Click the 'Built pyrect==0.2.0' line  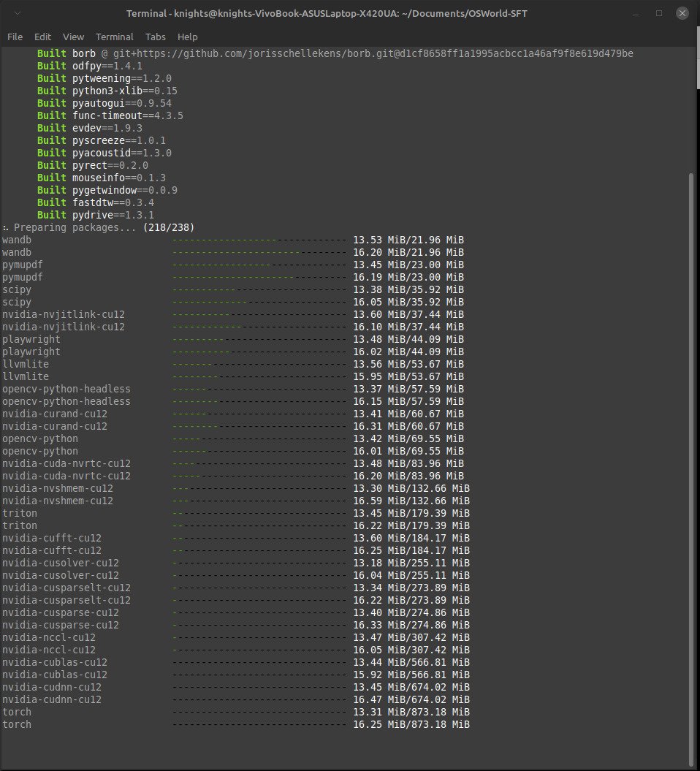(92, 165)
